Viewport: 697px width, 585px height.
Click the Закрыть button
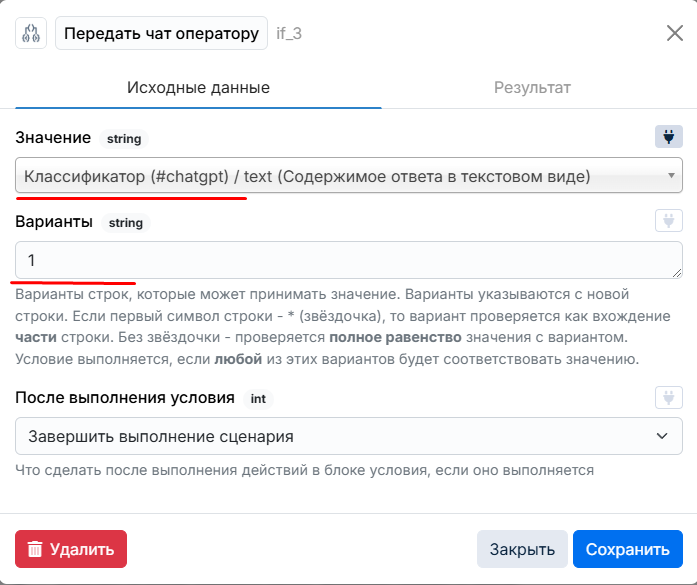(x=522, y=549)
